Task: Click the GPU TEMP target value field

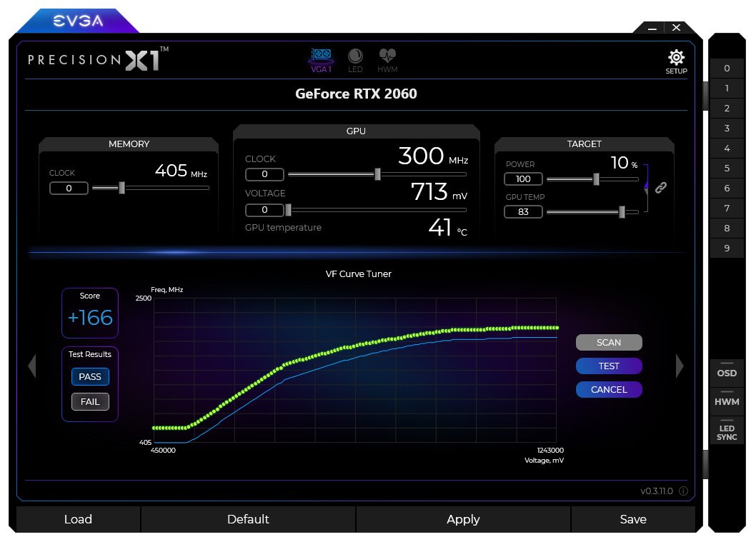Action: point(523,212)
